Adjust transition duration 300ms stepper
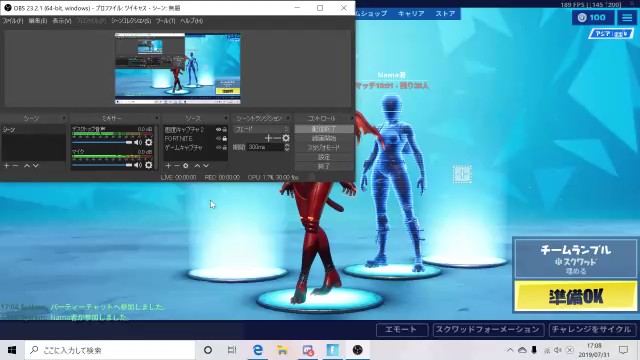 (x=287, y=147)
